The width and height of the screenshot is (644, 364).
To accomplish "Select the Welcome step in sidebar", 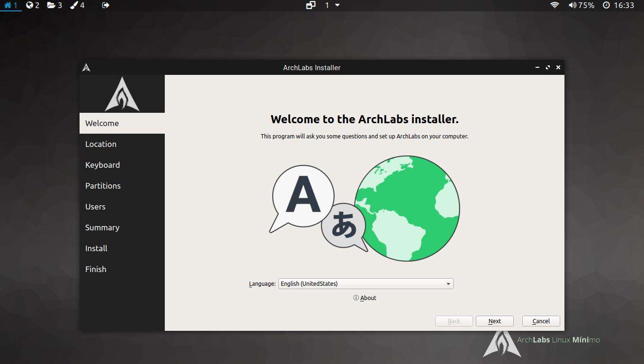I will 122,123.
